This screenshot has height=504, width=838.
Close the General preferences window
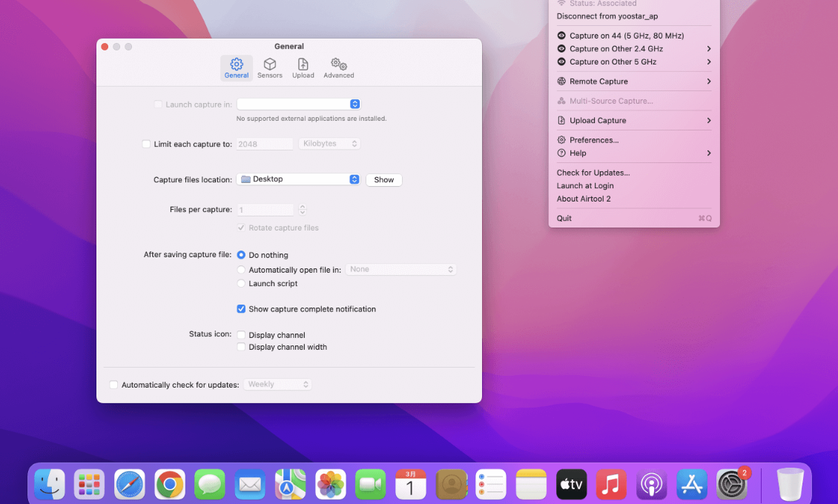[105, 47]
